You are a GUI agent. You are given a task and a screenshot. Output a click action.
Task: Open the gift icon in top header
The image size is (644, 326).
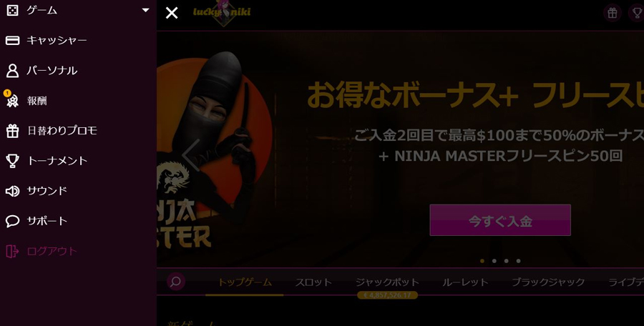pyautogui.click(x=612, y=13)
